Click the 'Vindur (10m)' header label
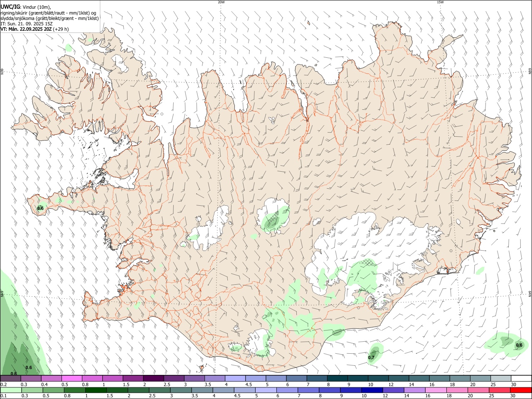 pos(37,7)
